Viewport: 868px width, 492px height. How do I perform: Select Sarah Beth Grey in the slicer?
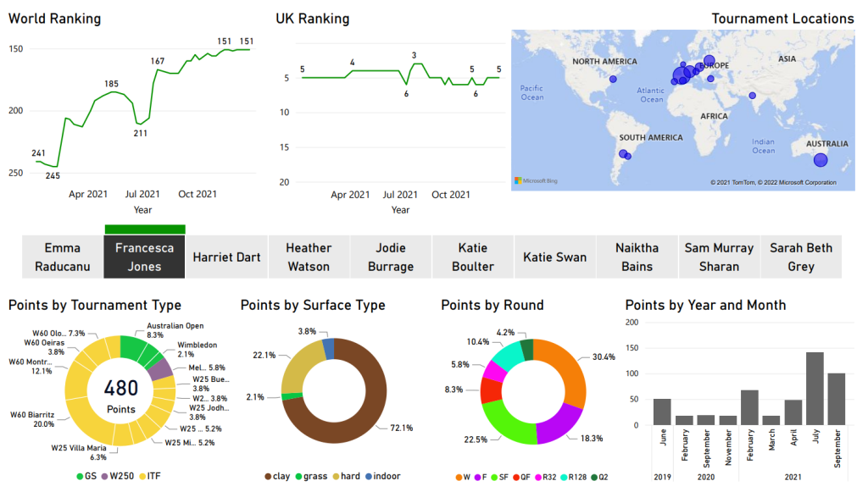[800, 257]
